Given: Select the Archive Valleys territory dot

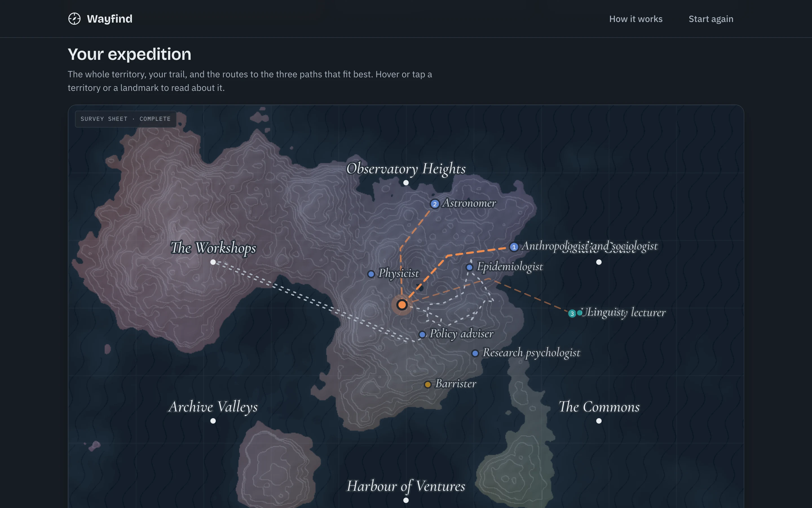Looking at the screenshot, I should click(213, 421).
